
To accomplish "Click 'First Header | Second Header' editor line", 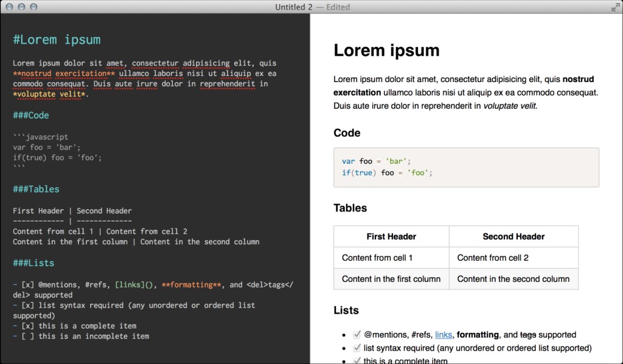I will 72,211.
